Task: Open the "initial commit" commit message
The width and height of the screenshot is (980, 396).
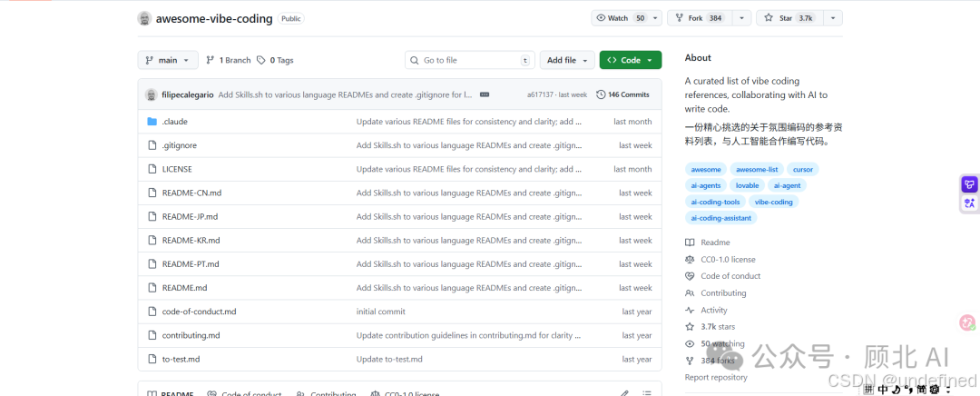Action: [380, 312]
